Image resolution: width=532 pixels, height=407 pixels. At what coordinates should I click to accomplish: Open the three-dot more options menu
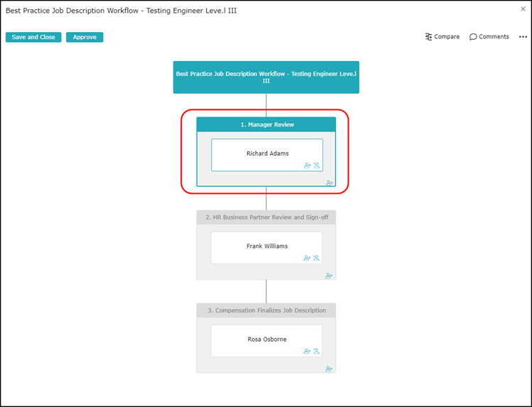pyautogui.click(x=523, y=37)
